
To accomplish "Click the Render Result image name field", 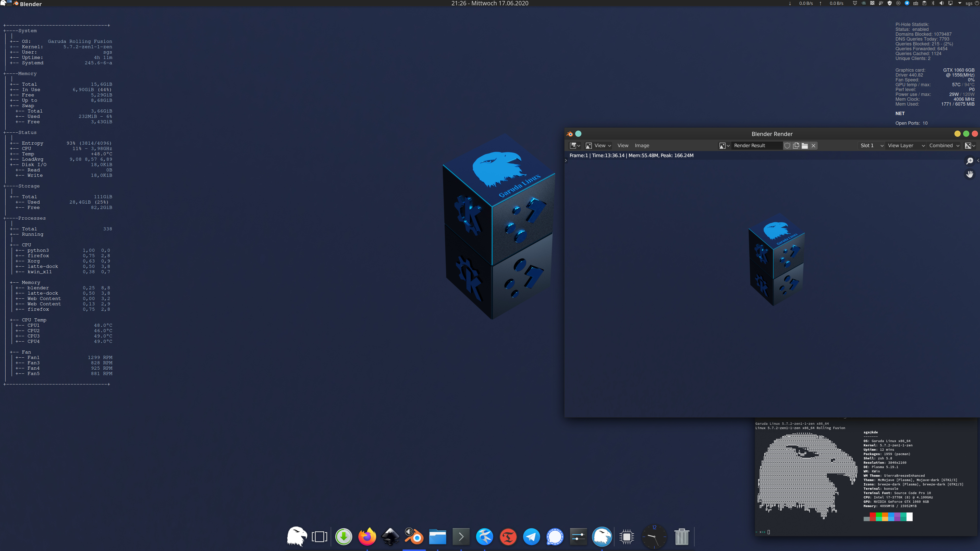I will pyautogui.click(x=757, y=146).
